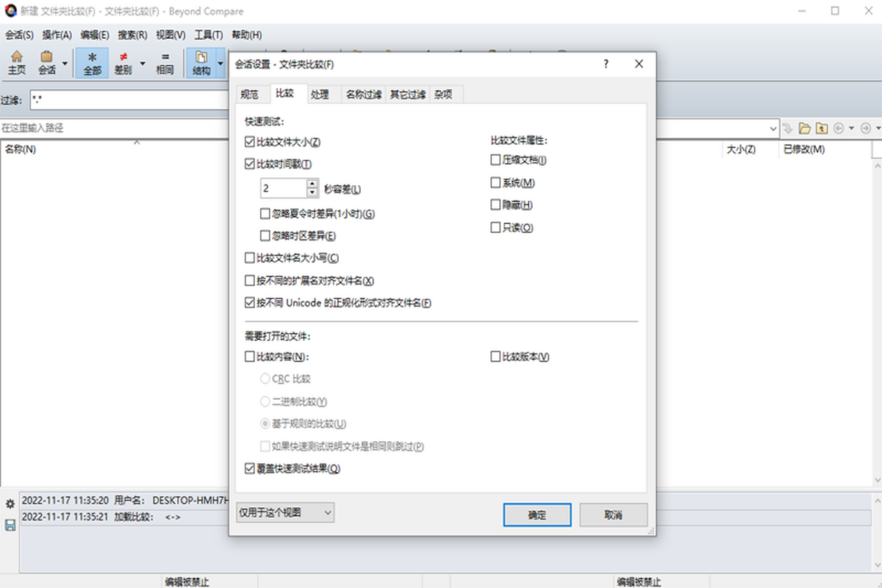This screenshot has width=882, height=588.
Task: Click the browse folder icon beside path box
Action: [805, 129]
